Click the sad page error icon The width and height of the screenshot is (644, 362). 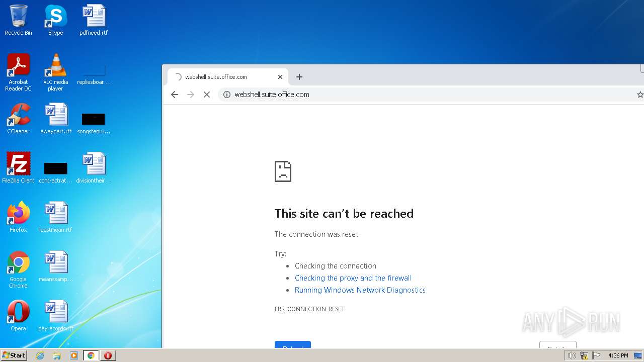(x=283, y=171)
